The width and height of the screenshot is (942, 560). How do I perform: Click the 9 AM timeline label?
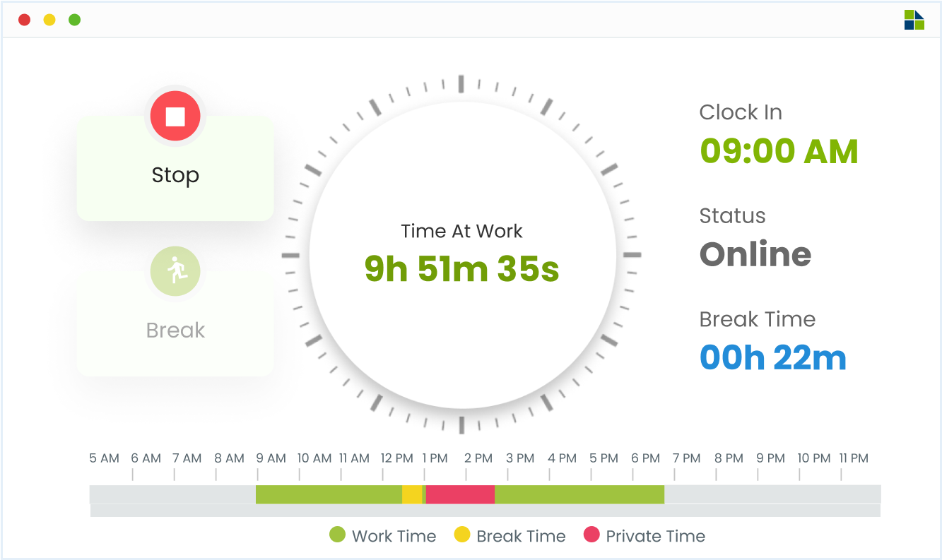click(x=271, y=458)
